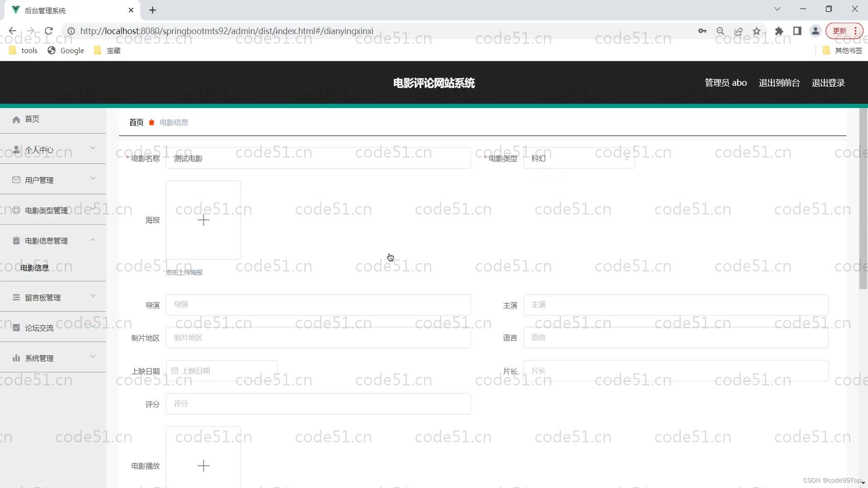This screenshot has width=868, height=488.
Task: Click the 更新 browser update button
Action: coord(844,31)
